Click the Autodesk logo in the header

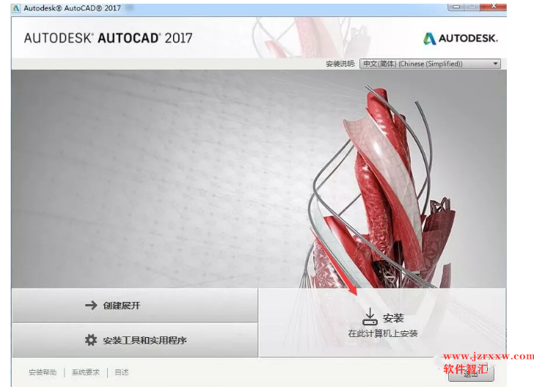click(461, 38)
